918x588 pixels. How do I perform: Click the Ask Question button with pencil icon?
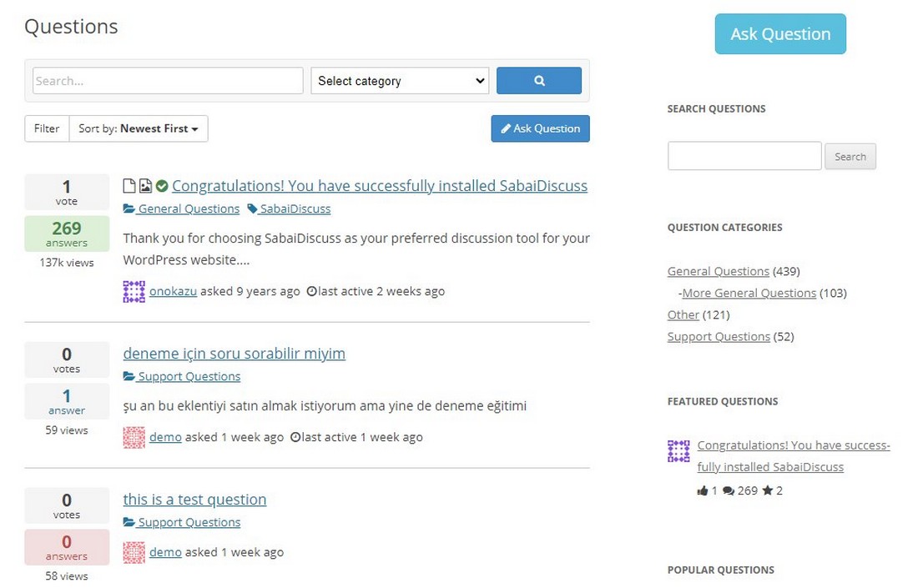[x=540, y=128]
